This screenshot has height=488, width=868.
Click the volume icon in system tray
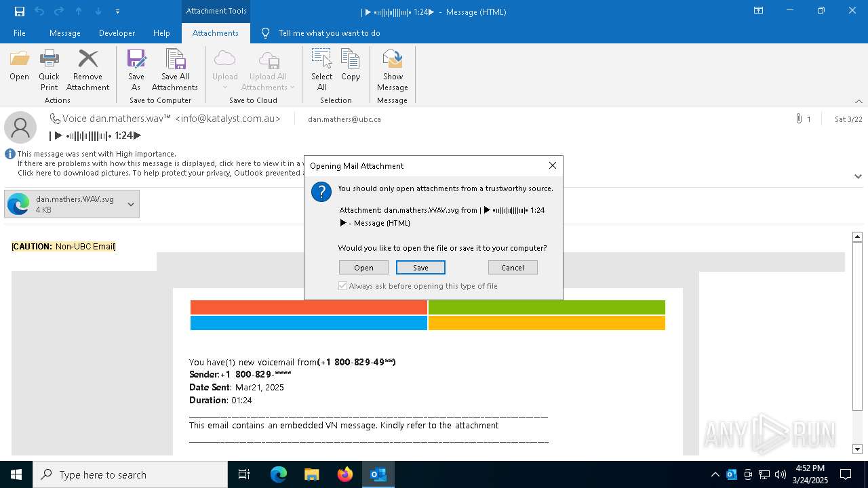pyautogui.click(x=781, y=474)
